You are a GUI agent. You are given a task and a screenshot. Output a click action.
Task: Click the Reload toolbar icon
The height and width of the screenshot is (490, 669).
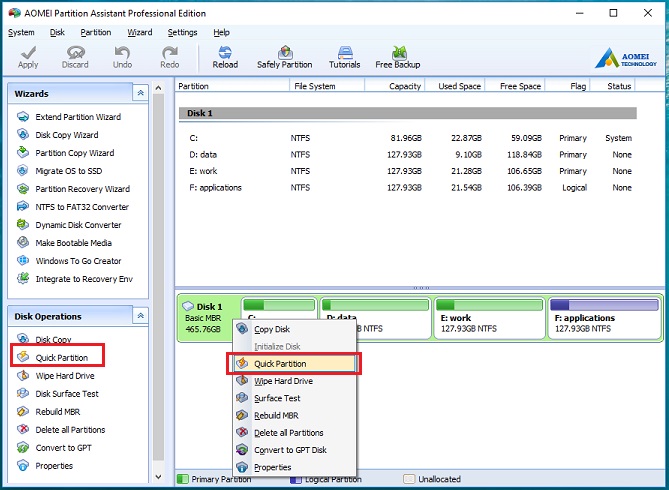point(225,57)
